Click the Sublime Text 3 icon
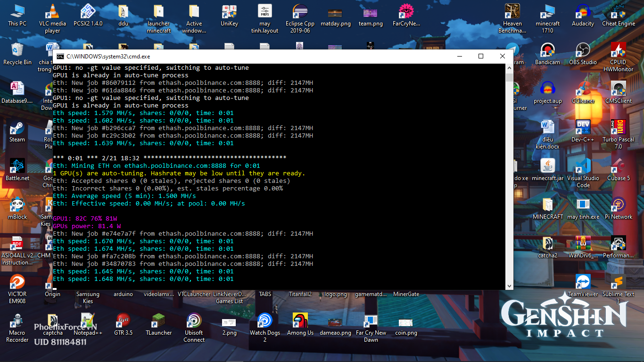The width and height of the screenshot is (644, 362). click(x=618, y=282)
